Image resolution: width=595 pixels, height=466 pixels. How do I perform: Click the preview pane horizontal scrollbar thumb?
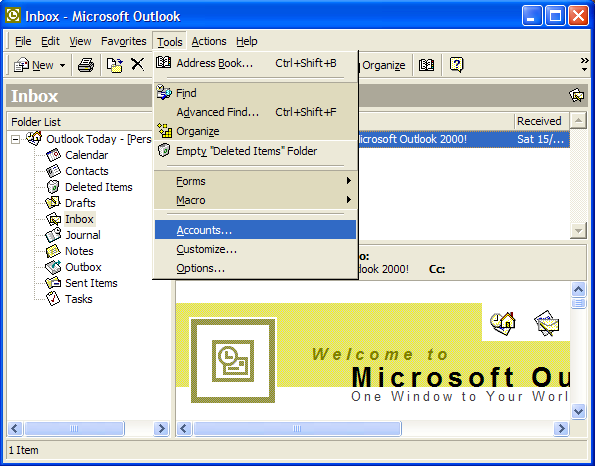pos(297,428)
